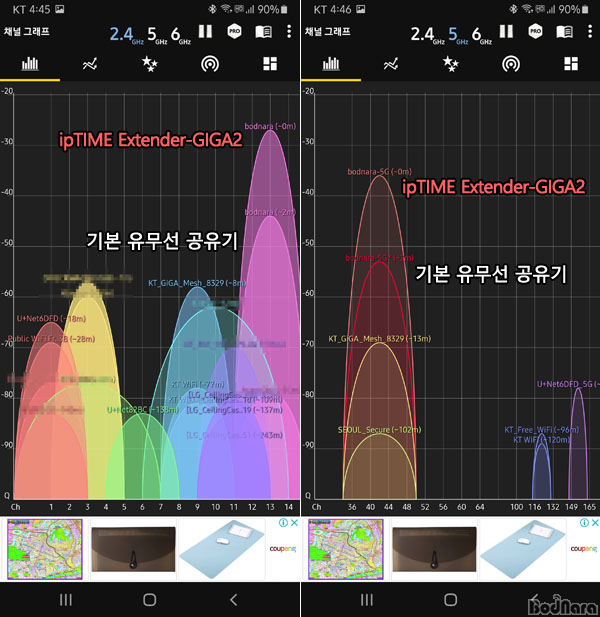Tap the yellow SEOUL_Secure signal arc
The height and width of the screenshot is (617, 600).
380,468
